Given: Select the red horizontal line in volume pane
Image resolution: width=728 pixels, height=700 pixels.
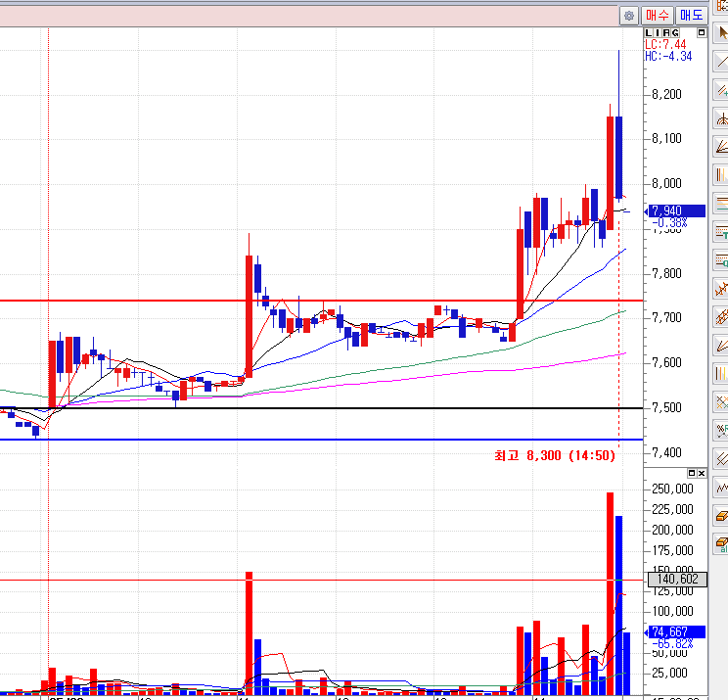Looking at the screenshot, I should [321, 581].
